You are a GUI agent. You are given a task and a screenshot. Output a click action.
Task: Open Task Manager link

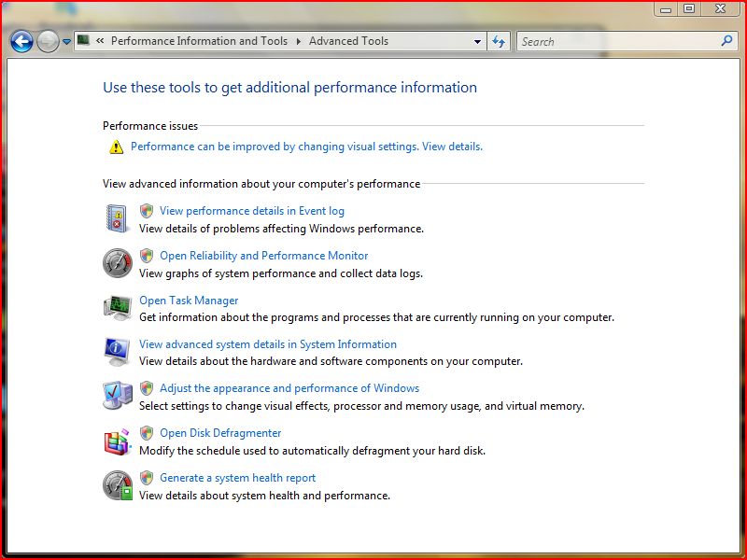189,301
